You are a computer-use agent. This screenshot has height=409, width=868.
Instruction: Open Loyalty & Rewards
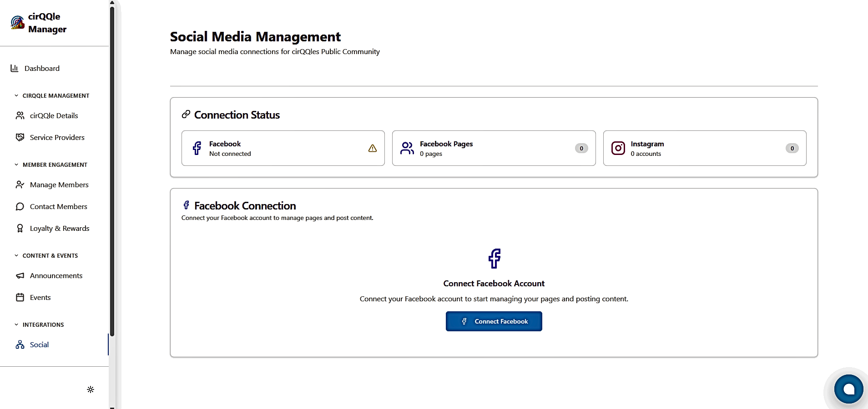pyautogui.click(x=60, y=228)
